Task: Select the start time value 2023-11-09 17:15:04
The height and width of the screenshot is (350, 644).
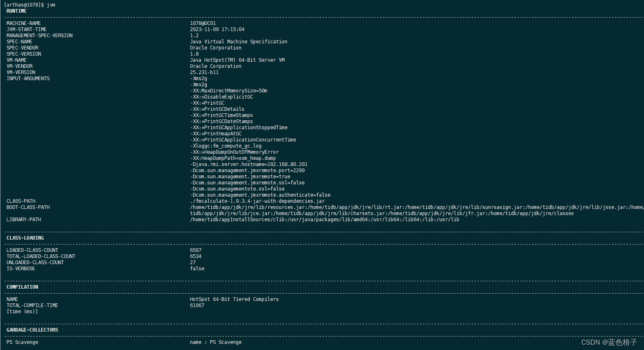Action: point(217,29)
